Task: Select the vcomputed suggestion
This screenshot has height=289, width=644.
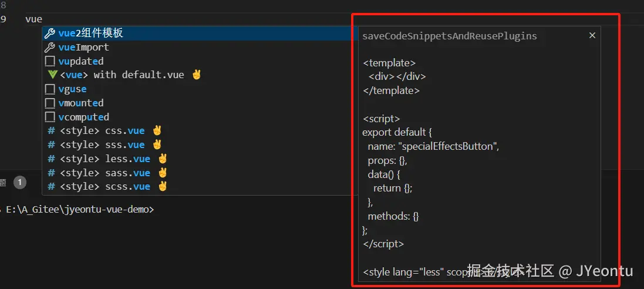Action: (x=83, y=117)
